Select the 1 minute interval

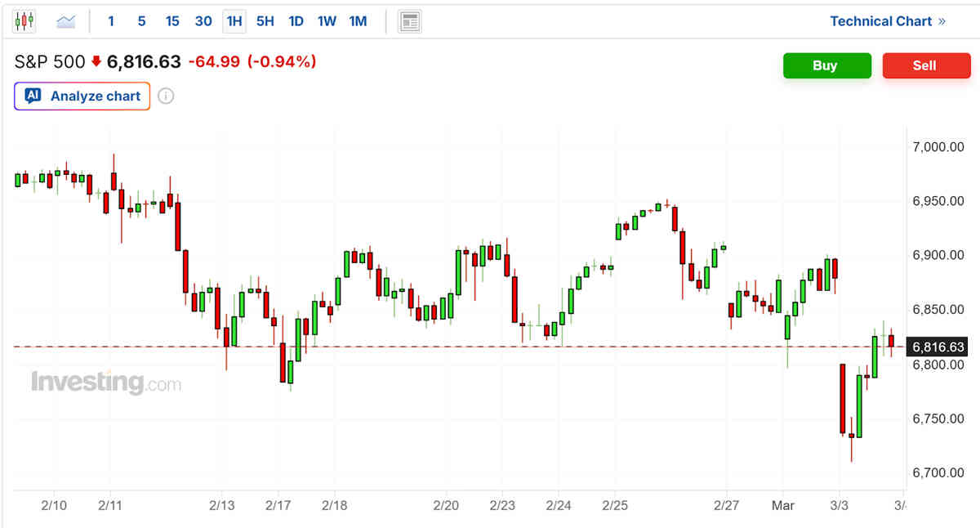click(111, 21)
